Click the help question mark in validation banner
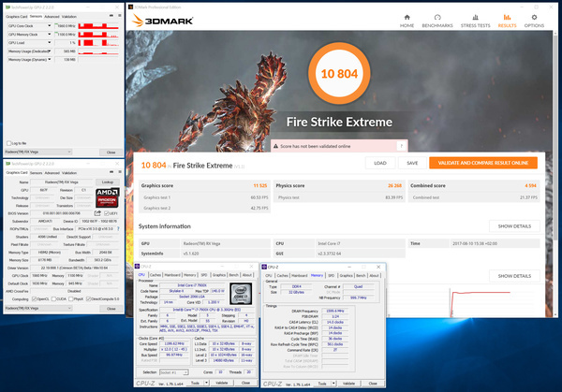562x392 pixels. point(402,146)
